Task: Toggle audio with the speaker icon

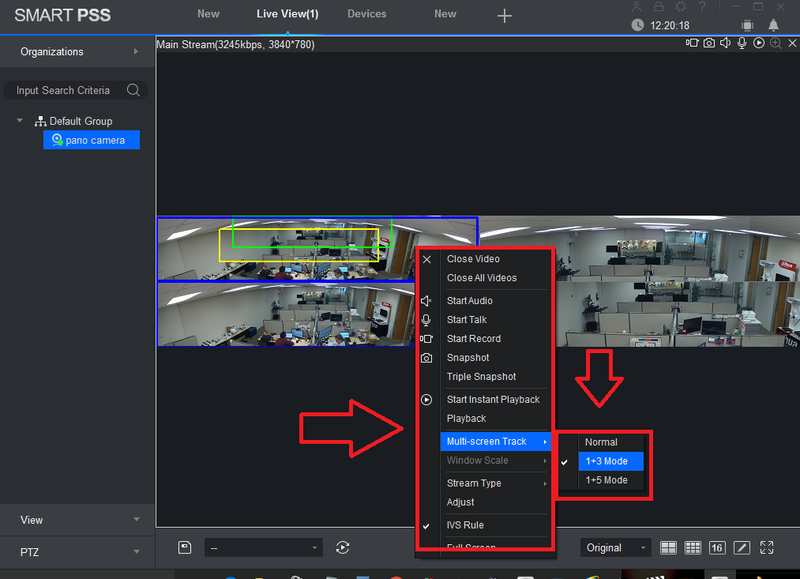Action: coord(725,43)
